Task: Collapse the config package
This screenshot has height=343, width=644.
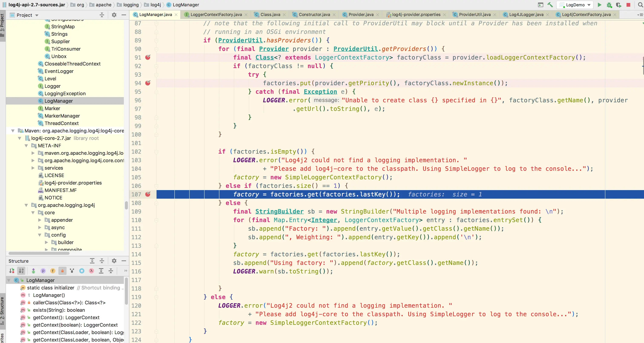Action: 40,235
